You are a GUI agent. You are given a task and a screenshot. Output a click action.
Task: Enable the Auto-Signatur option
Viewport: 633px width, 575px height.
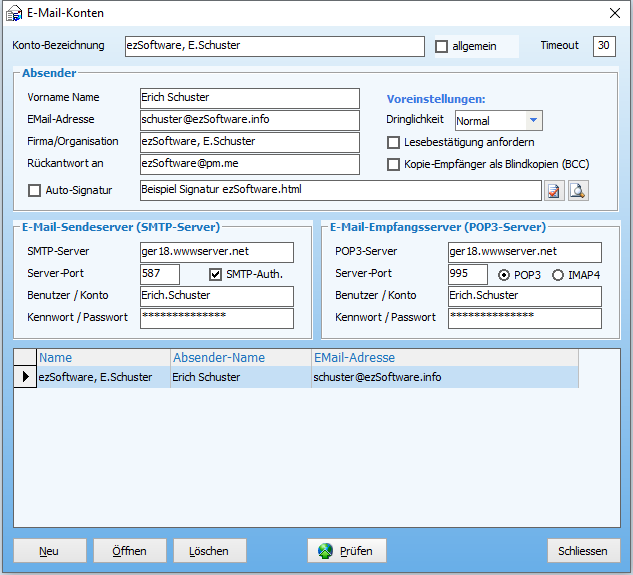coord(35,190)
